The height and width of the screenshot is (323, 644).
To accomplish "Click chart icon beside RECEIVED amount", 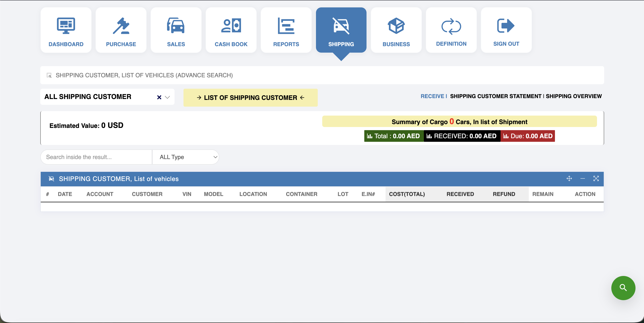I will click(x=429, y=136).
